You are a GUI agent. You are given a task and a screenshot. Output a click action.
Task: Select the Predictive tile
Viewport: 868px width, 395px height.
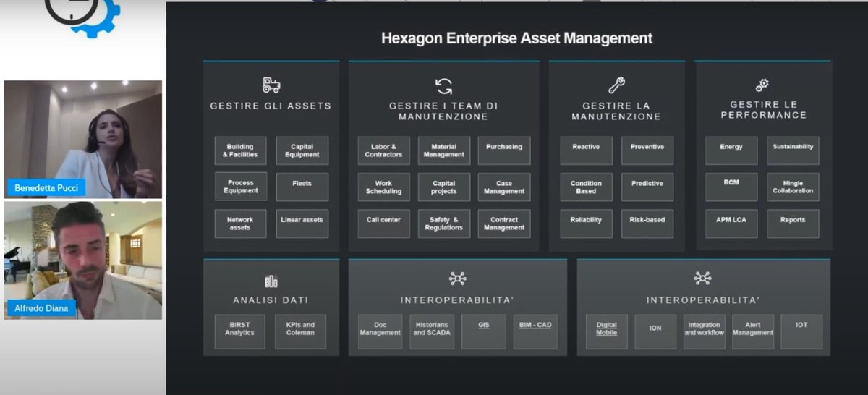pos(647,187)
